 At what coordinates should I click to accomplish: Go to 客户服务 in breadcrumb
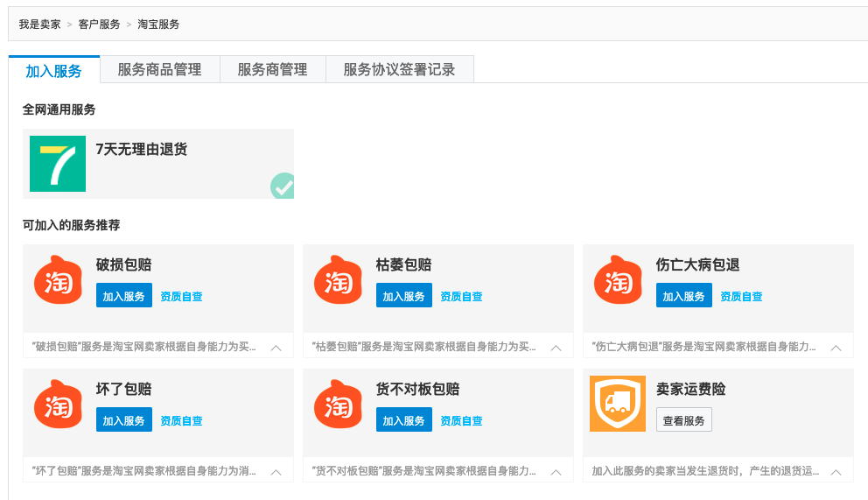click(99, 25)
